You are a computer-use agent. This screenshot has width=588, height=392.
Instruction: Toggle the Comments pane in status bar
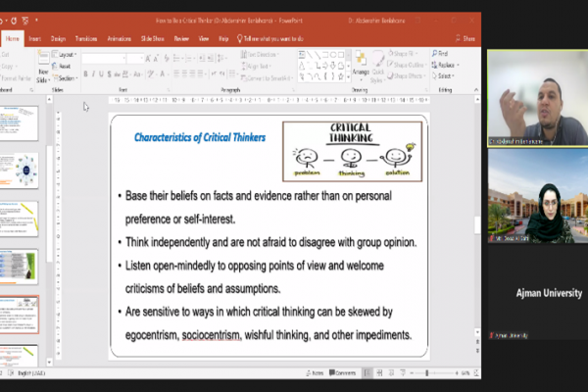point(343,372)
